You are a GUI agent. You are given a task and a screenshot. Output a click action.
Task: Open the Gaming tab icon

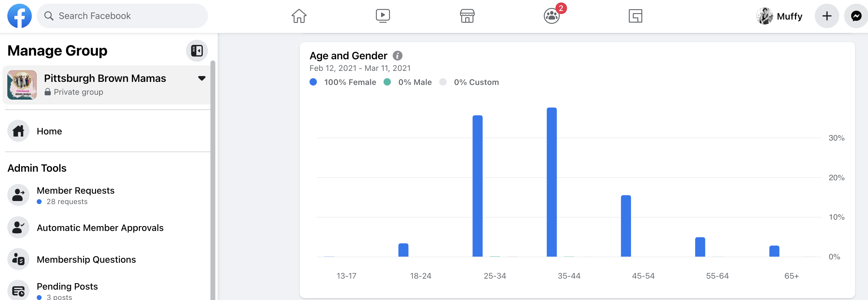tap(635, 16)
